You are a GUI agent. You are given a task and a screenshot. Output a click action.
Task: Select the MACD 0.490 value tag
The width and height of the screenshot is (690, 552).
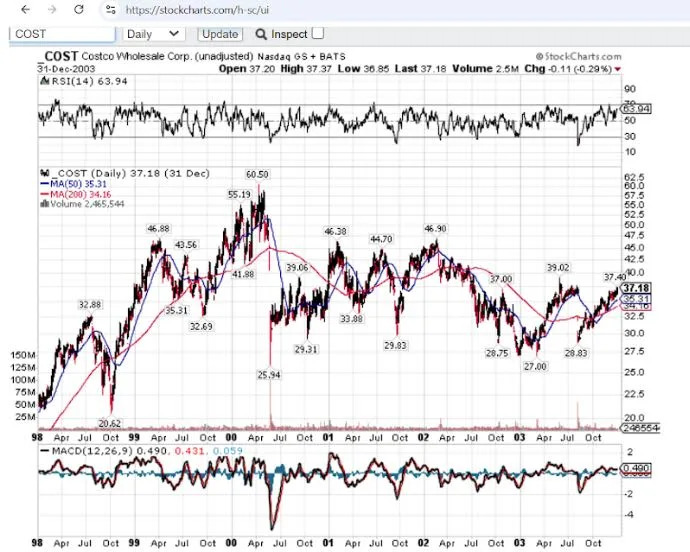pos(635,468)
